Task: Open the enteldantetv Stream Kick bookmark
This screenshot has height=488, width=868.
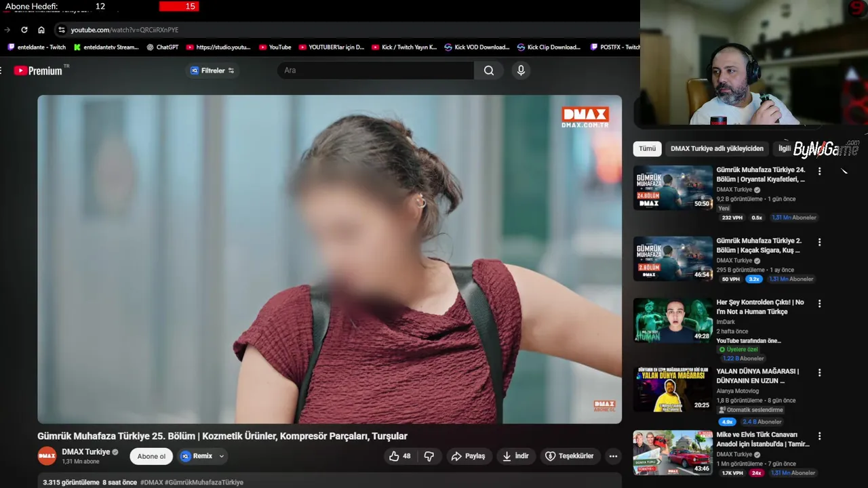Action: coord(106,47)
